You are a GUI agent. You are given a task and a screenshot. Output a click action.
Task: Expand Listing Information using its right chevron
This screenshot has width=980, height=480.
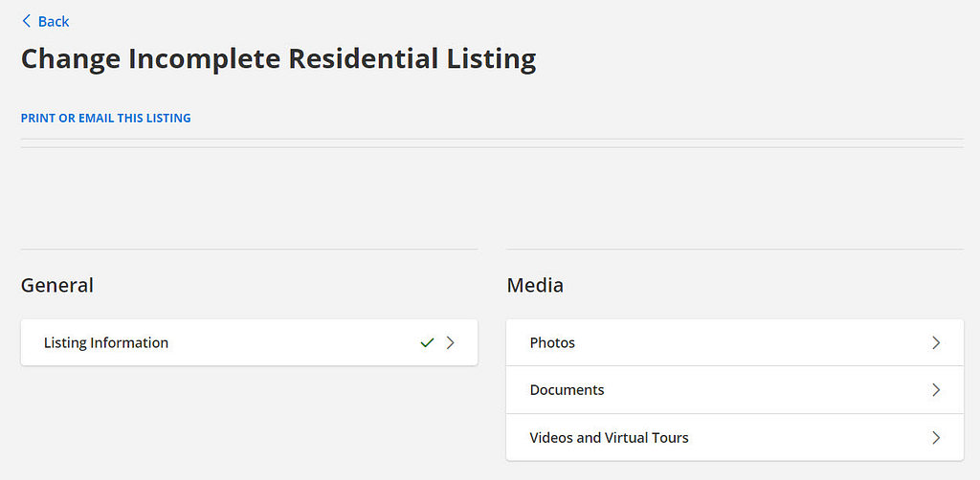click(x=451, y=342)
